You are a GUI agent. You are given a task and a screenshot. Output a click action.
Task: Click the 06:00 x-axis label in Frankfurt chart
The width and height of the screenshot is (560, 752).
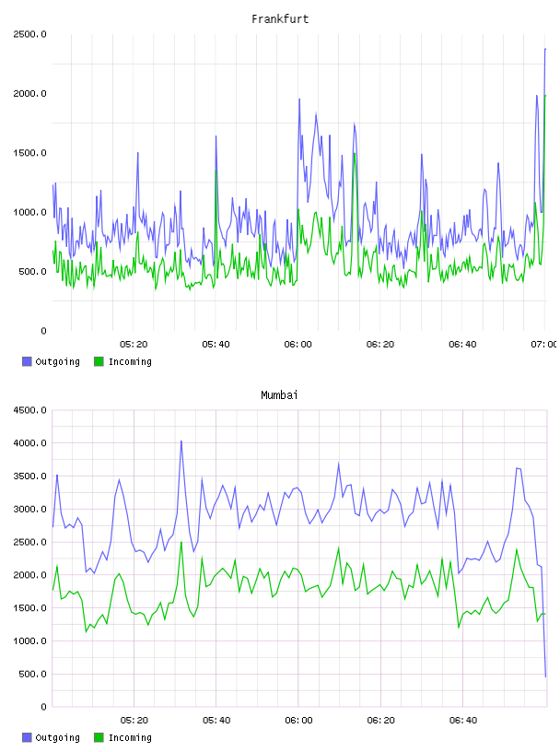point(298,345)
